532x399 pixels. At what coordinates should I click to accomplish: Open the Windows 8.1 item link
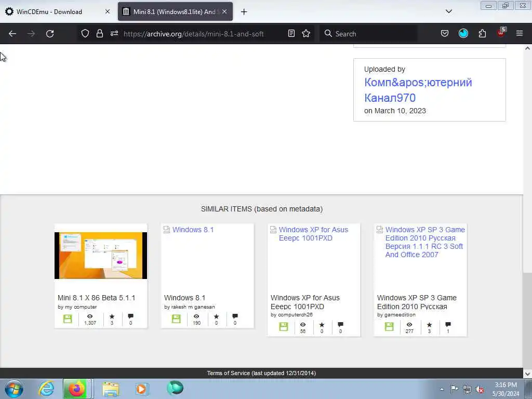(x=193, y=230)
